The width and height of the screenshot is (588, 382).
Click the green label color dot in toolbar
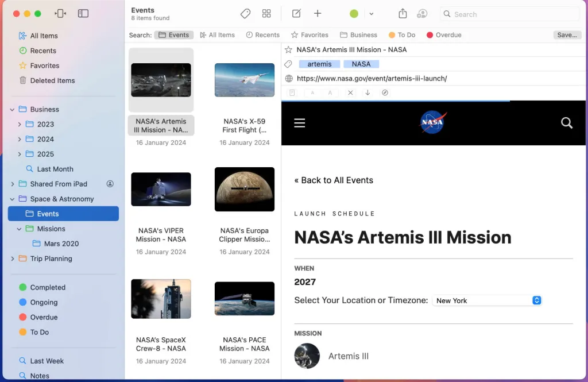354,14
